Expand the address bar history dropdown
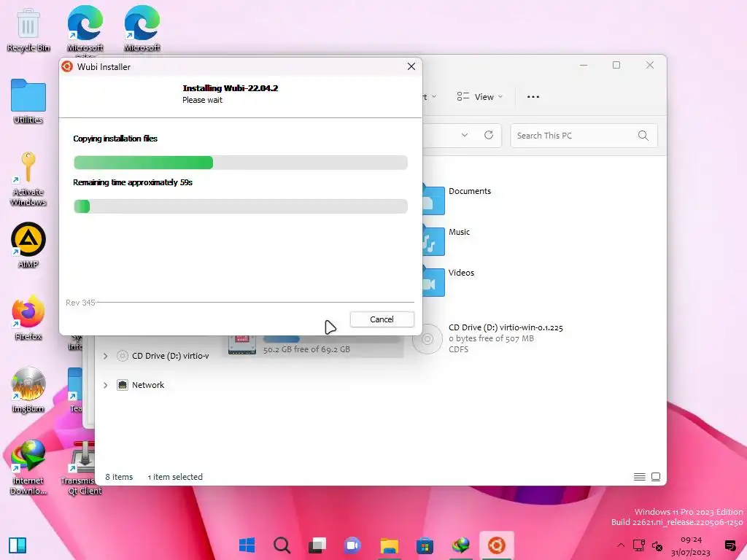This screenshot has height=560, width=747. [x=465, y=135]
